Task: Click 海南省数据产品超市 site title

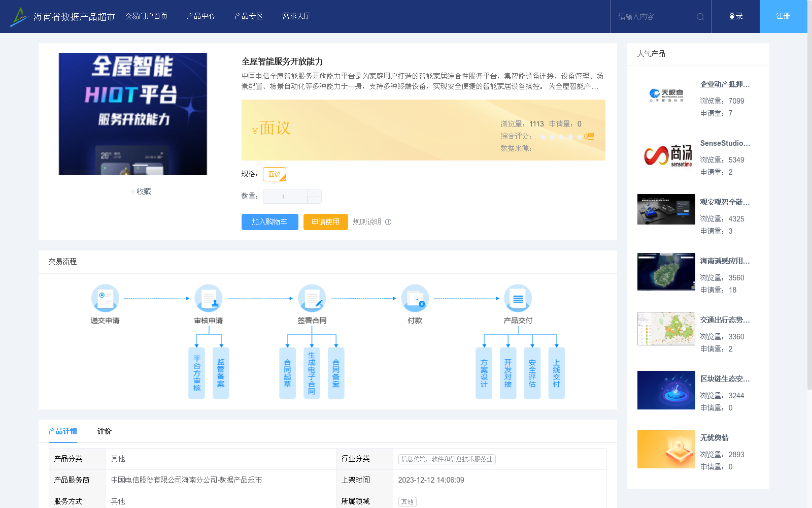Action: point(75,17)
